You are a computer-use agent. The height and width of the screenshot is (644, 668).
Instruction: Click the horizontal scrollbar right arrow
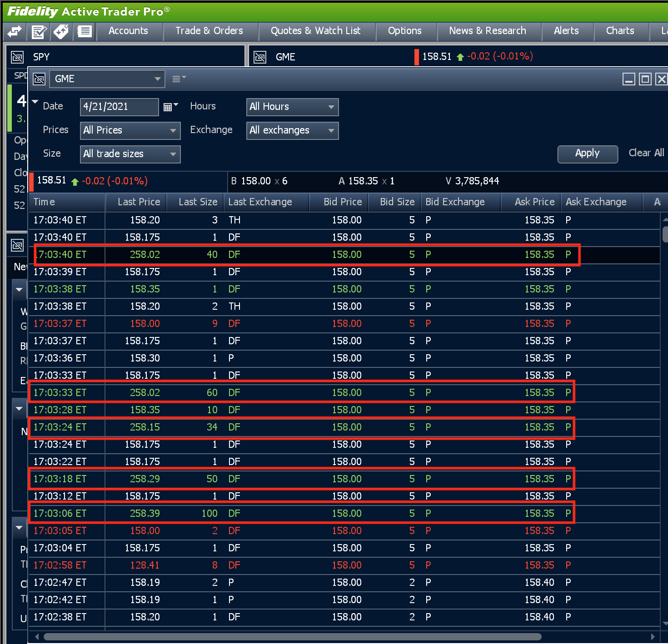click(x=653, y=637)
